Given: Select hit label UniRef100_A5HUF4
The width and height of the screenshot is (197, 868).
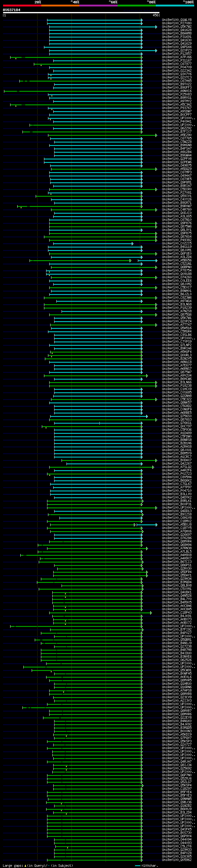Looking at the screenshot, I should pos(177,352).
